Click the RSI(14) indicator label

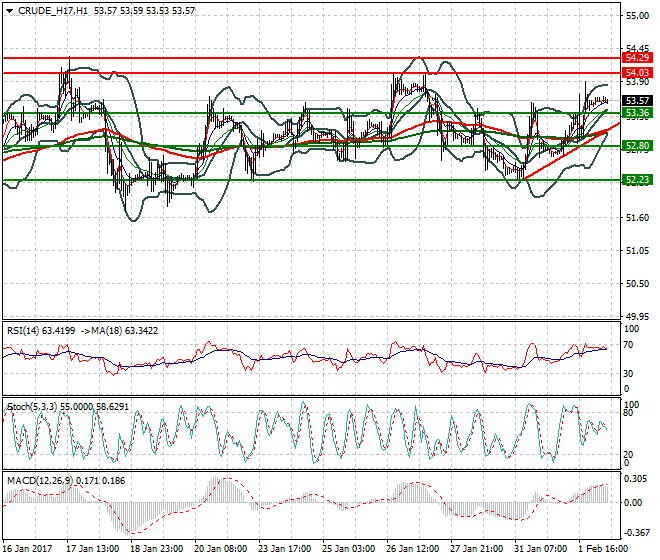click(x=28, y=330)
